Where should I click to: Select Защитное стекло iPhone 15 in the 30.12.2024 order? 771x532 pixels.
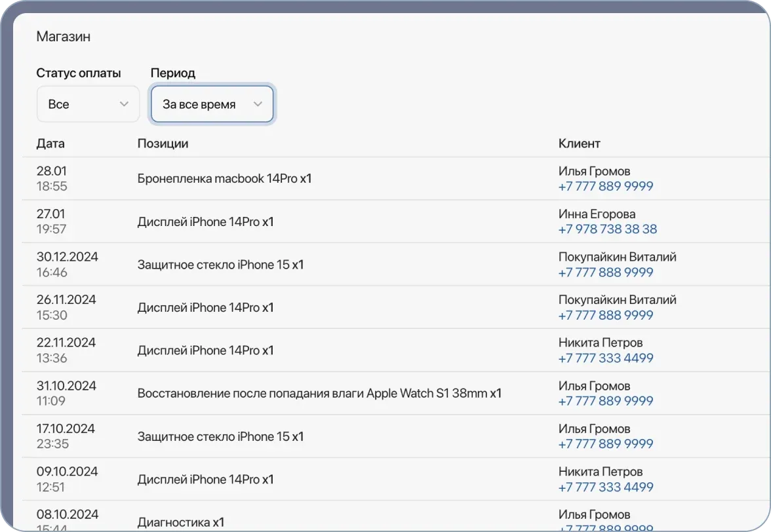(220, 265)
